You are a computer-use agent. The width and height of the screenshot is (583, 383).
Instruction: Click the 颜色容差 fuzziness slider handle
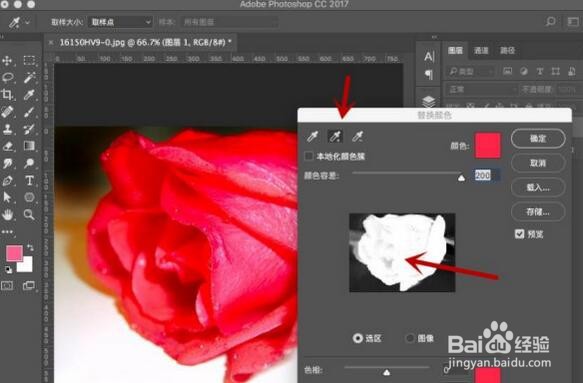(x=461, y=177)
